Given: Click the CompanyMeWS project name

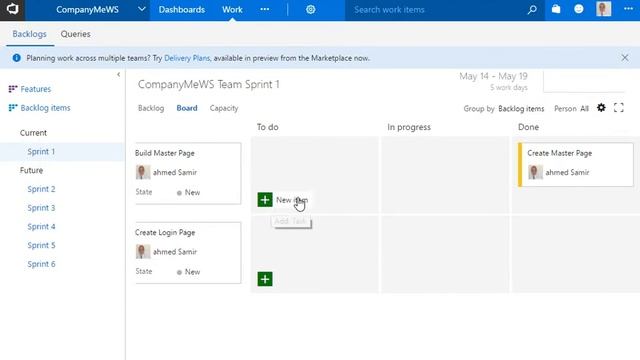Looking at the screenshot, I should pos(87,10).
